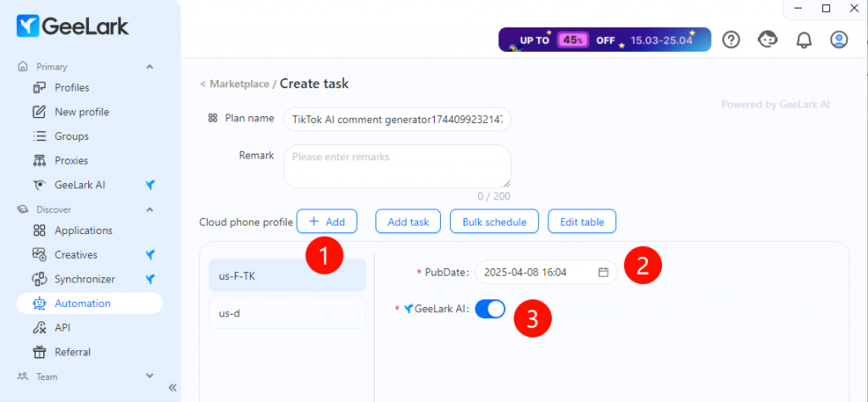Select the us-d profile row
Image resolution: width=868 pixels, height=402 pixels.
[287, 313]
